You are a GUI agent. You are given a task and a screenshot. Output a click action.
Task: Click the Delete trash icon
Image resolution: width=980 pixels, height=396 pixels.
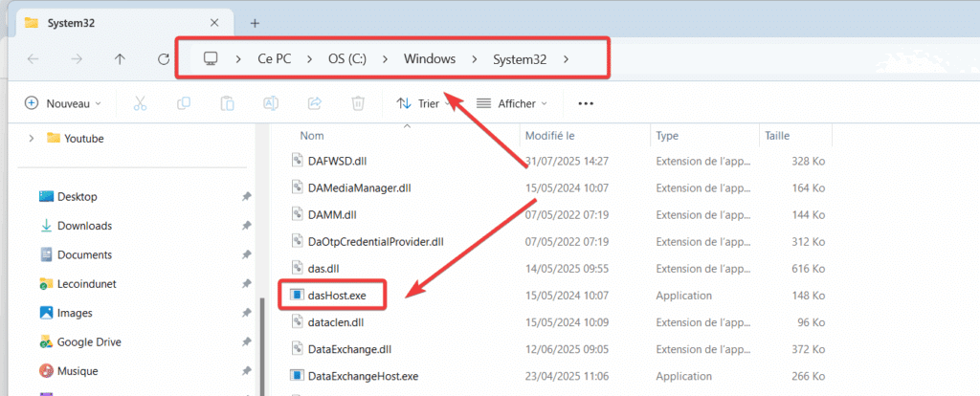[x=358, y=103]
